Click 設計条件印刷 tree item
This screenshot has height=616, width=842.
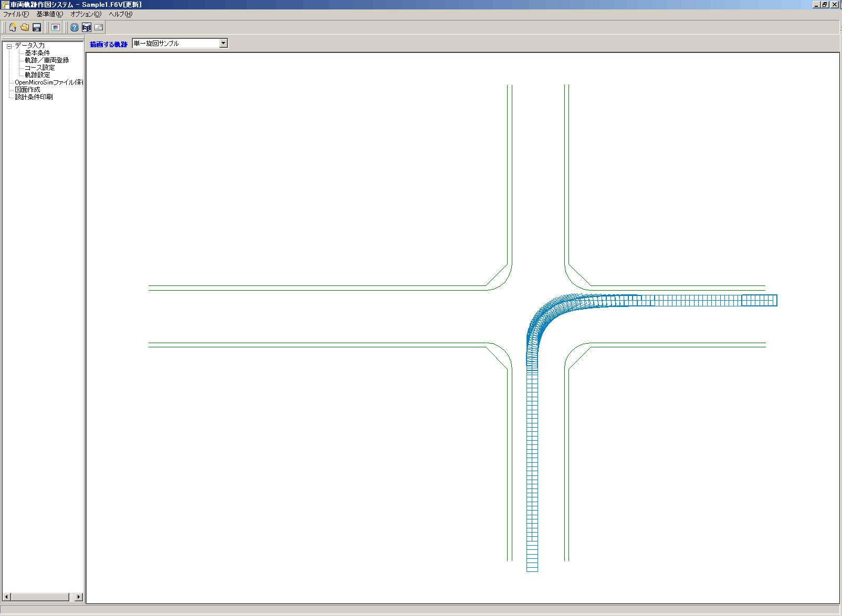coord(34,97)
